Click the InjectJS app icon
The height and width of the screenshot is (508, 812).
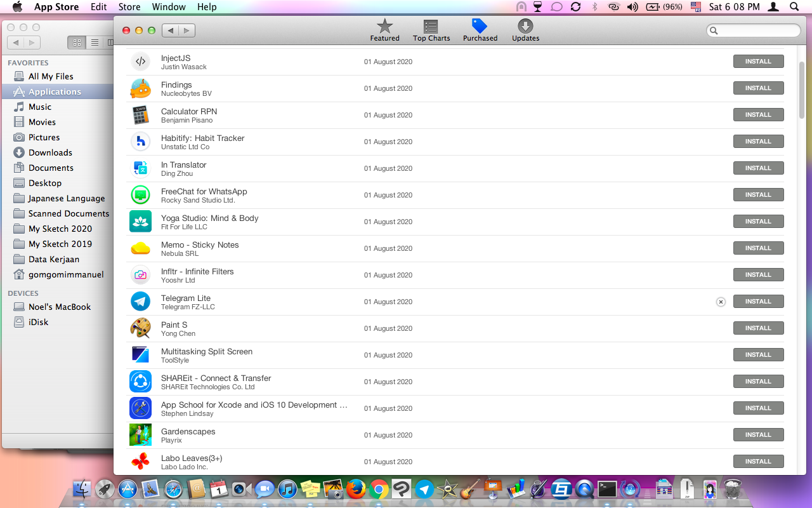(140, 62)
